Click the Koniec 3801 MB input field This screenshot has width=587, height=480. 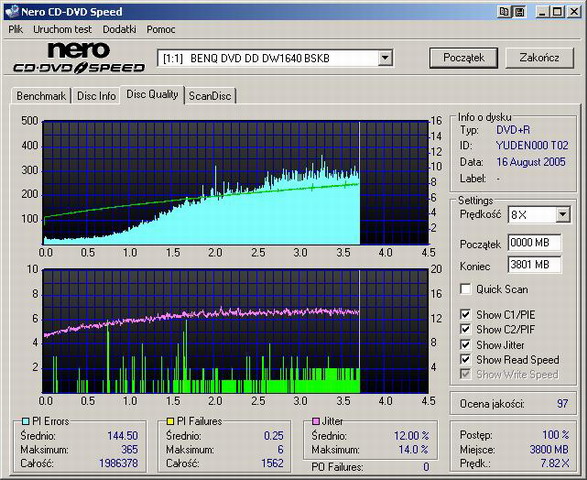click(x=534, y=265)
